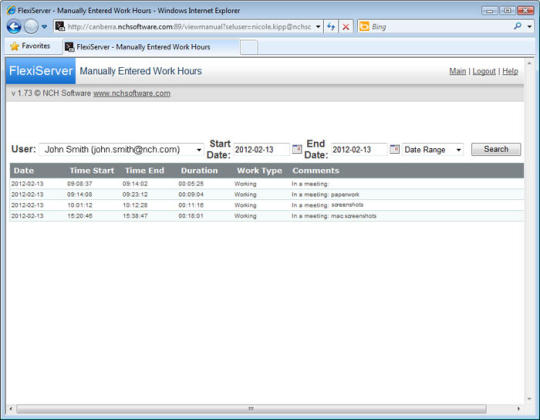Image resolution: width=540 pixels, height=420 pixels.
Task: Open the search provider options dropdown
Action: point(529,27)
